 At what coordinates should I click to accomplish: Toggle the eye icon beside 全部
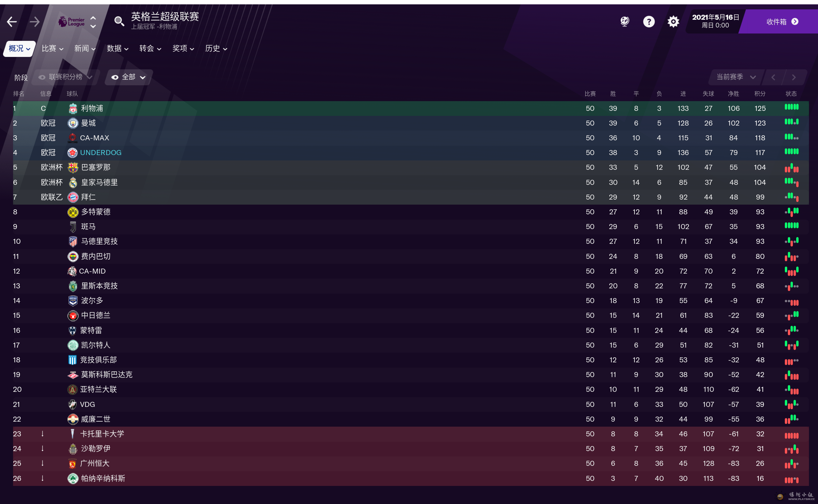point(115,77)
